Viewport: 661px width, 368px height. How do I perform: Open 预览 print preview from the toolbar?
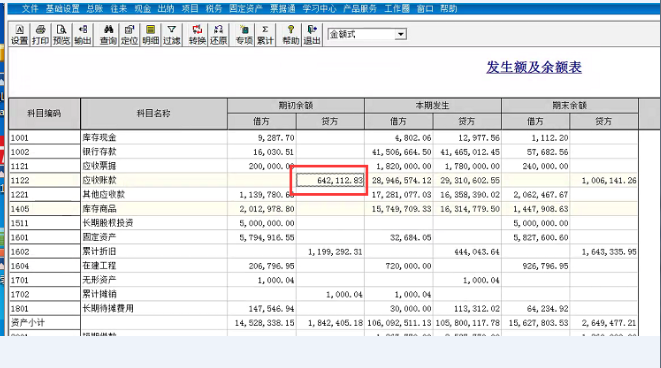[x=62, y=35]
